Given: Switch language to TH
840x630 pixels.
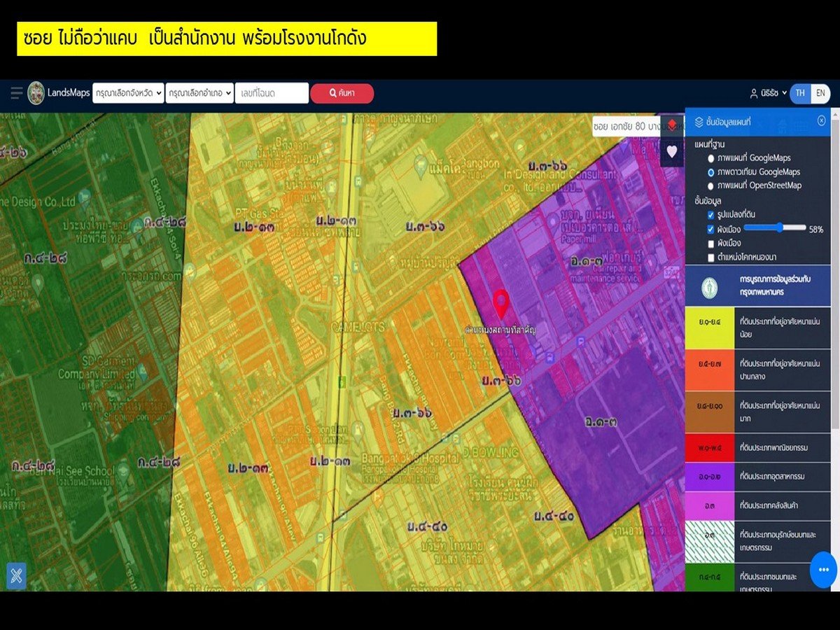Looking at the screenshot, I should coord(800,93).
